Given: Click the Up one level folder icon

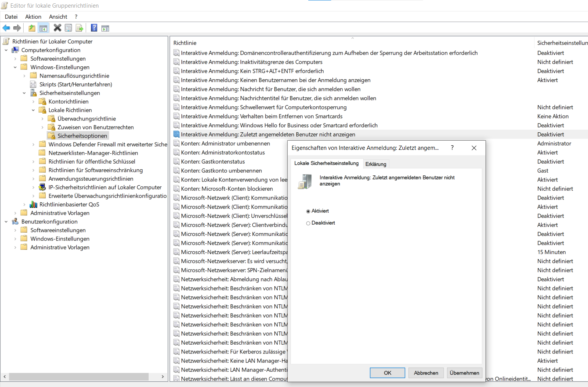Looking at the screenshot, I should click(32, 28).
